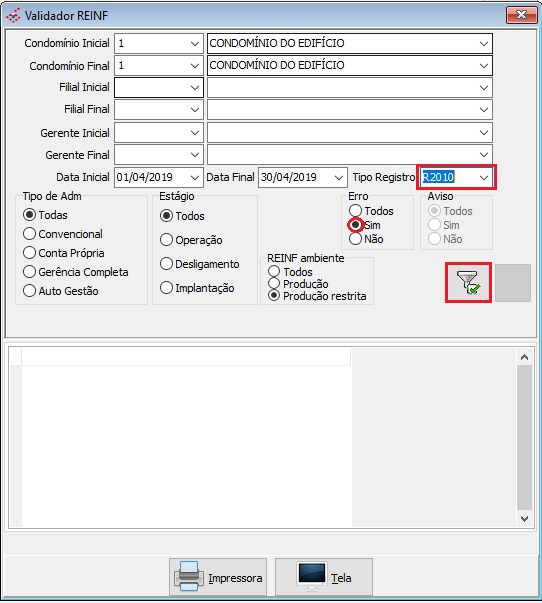Click the printer icon for Impressora
The image size is (542, 603).
(187, 576)
